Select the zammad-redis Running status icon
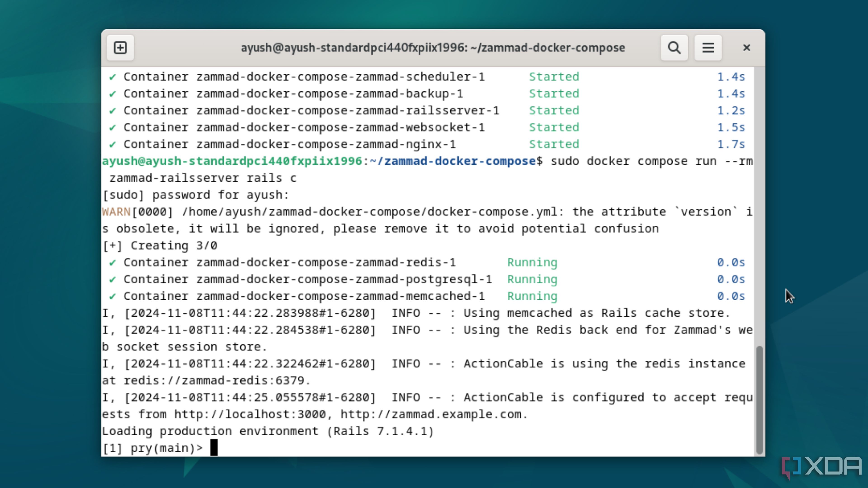 [113, 262]
